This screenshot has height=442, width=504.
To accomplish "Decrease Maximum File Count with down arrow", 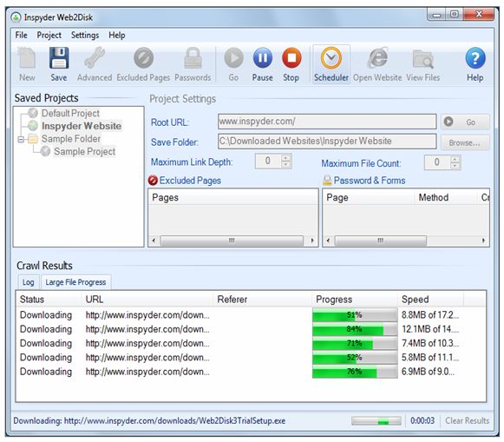I will [455, 166].
